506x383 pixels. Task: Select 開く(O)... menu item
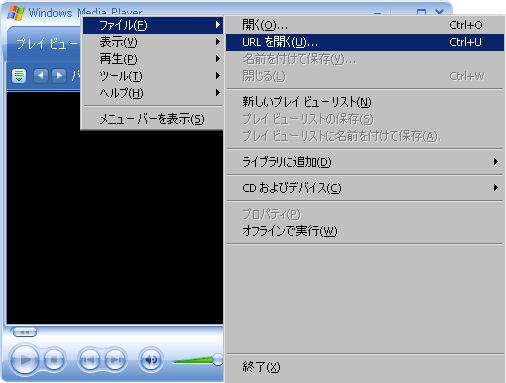(x=365, y=25)
